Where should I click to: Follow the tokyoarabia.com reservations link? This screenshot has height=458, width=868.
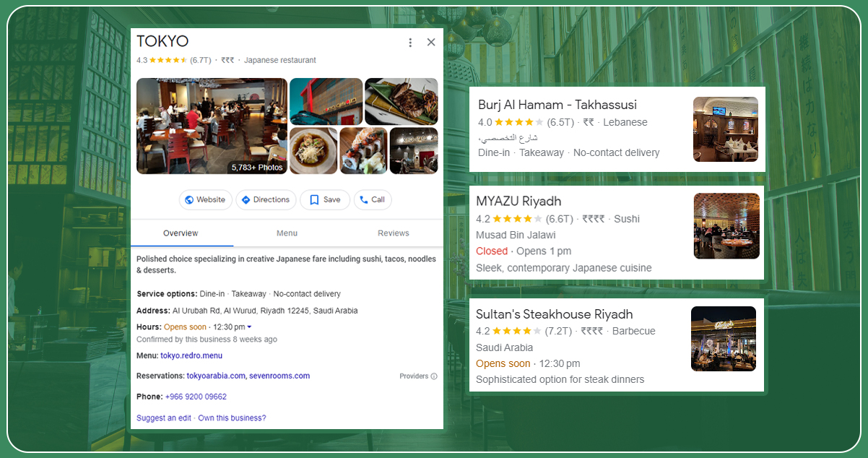click(216, 376)
